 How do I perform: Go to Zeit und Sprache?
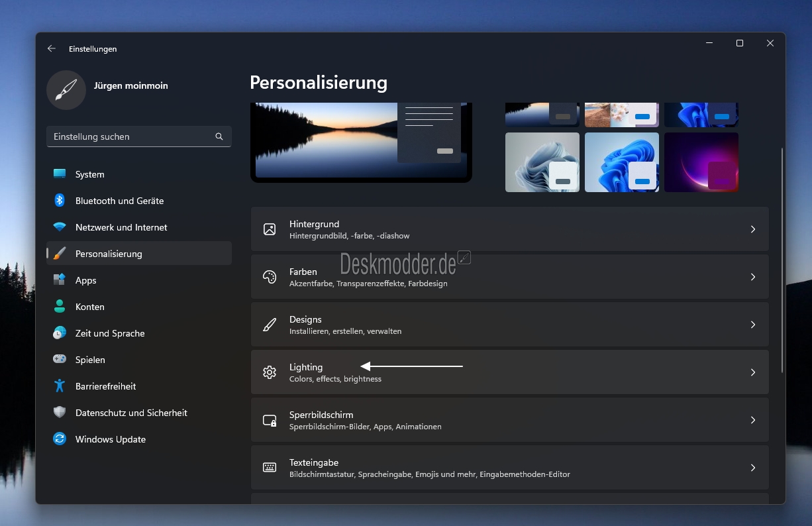(x=139, y=333)
